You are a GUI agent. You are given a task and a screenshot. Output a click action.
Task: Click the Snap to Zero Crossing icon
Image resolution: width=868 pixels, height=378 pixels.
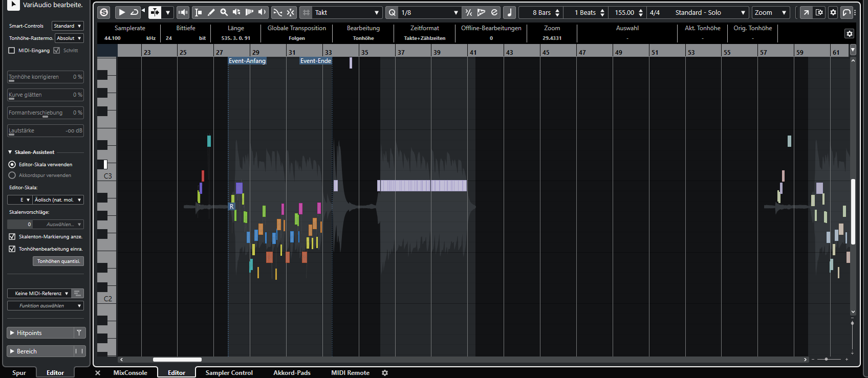tap(277, 12)
